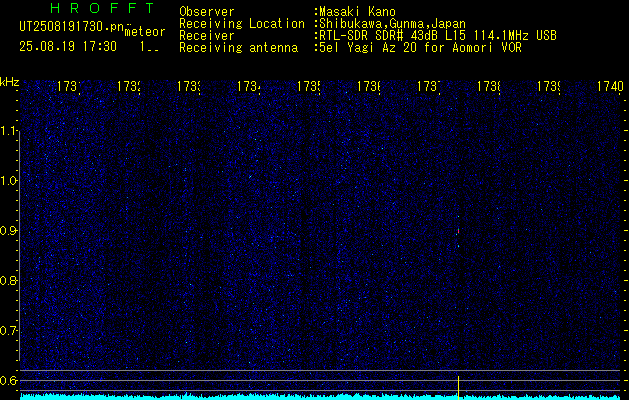Click the 0.8 kHz frequency tick label
Viewport: 629px width, 400px height.
point(10,280)
